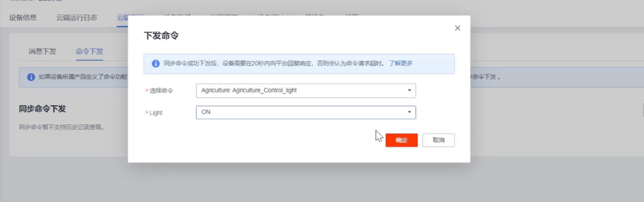Open the Light value dropdown
Viewport: 644px width, 202px height.
pyautogui.click(x=306, y=112)
